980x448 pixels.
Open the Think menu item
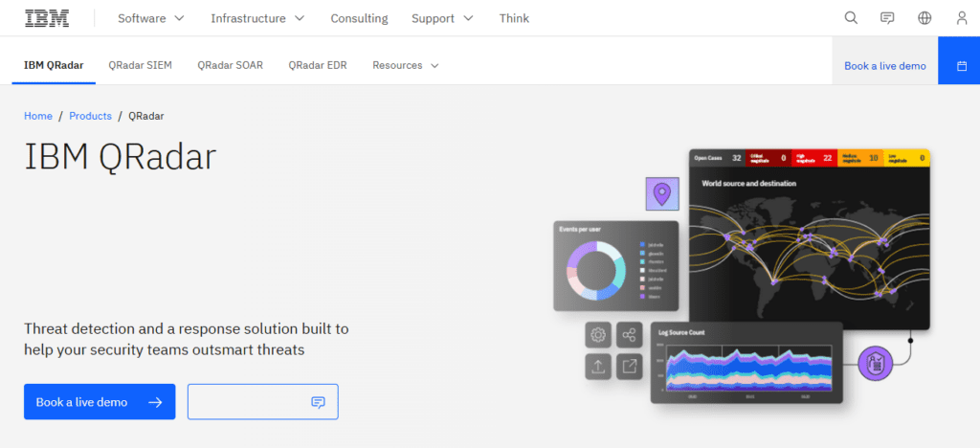[514, 18]
